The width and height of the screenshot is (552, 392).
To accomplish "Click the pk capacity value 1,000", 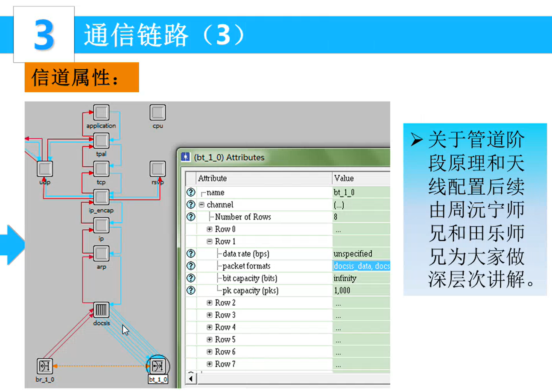I will click(361, 291).
